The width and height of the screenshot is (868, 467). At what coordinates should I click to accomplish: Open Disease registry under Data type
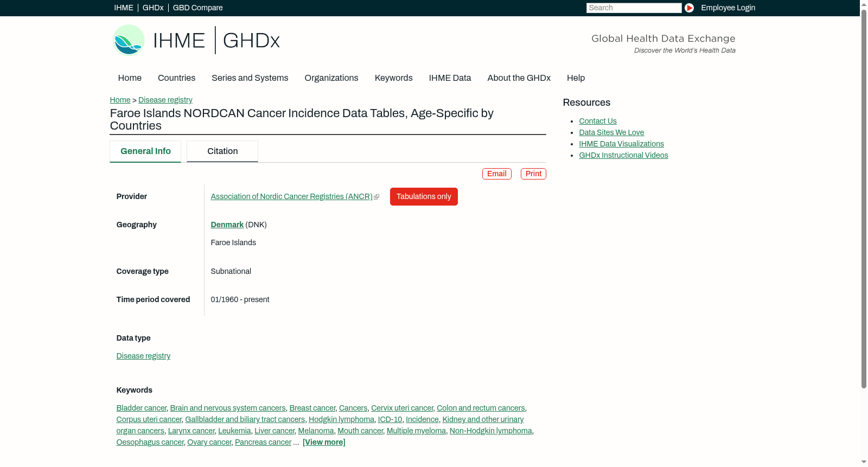pos(143,356)
